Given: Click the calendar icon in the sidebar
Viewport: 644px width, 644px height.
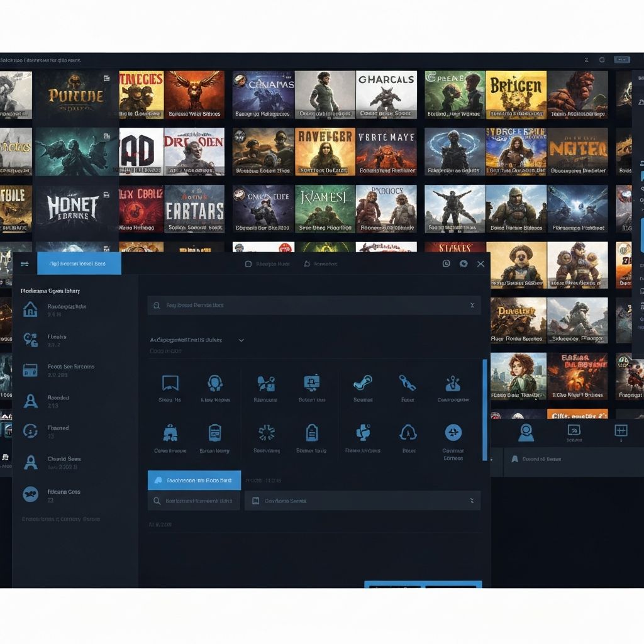Looking at the screenshot, I should pyautogui.click(x=30, y=370).
